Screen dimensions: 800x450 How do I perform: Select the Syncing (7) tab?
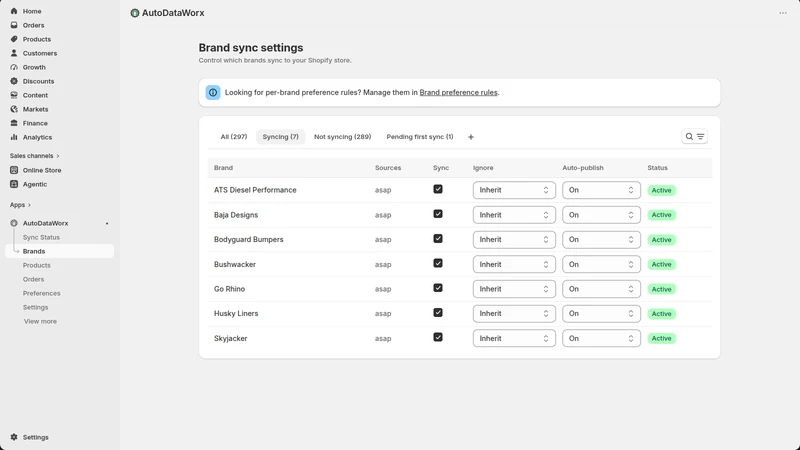pos(281,137)
